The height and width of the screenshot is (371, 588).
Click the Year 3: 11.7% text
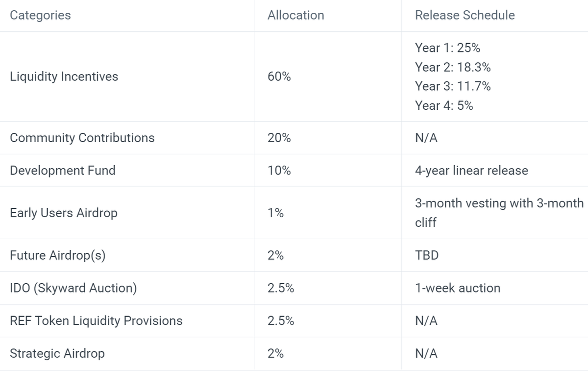[x=453, y=86]
